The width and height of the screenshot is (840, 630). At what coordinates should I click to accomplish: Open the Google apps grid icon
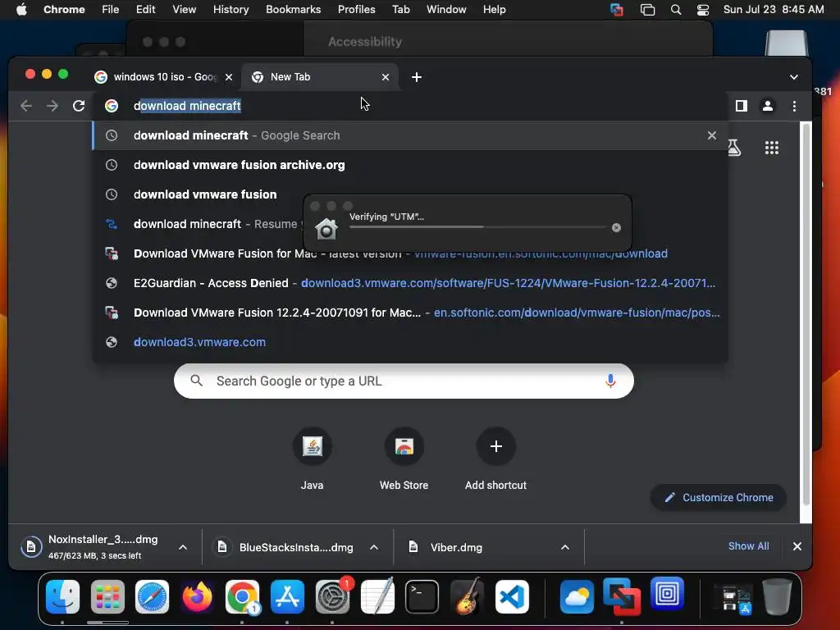(x=771, y=148)
